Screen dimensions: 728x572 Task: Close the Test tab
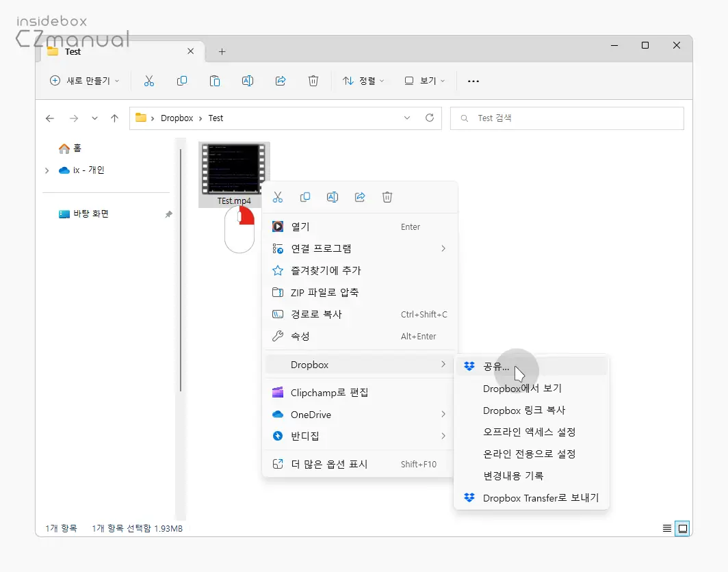tap(190, 51)
